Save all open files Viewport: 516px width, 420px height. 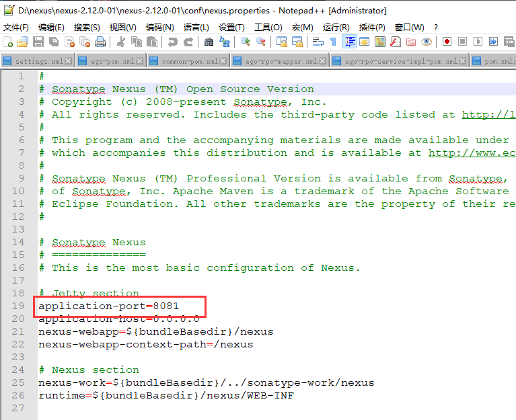click(54, 42)
